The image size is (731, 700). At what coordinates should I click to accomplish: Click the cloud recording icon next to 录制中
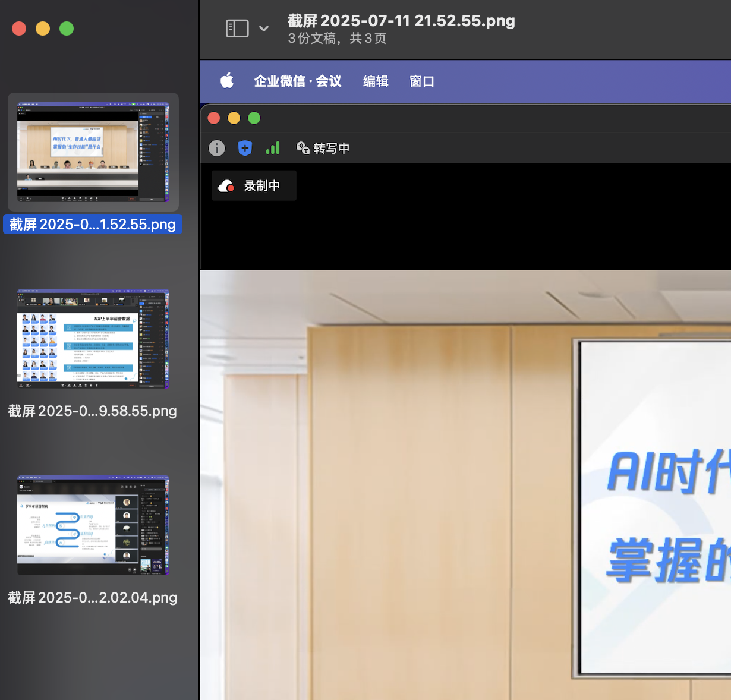(x=226, y=186)
